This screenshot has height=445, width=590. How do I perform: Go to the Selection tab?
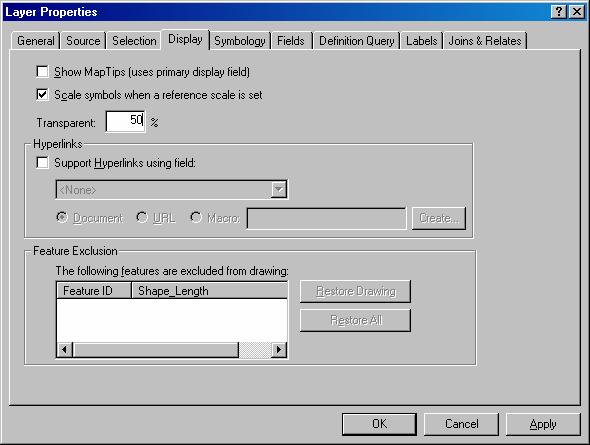(x=134, y=41)
